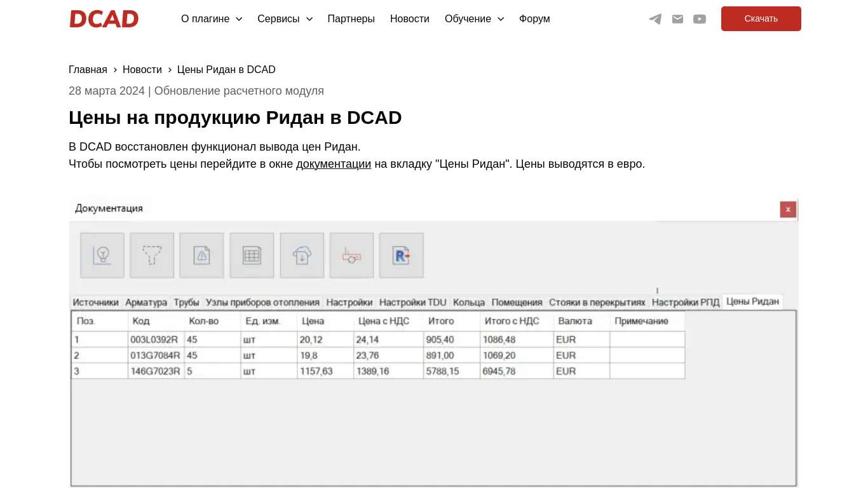Click the email envelope icon
This screenshot has width=868, height=488.
[677, 18]
